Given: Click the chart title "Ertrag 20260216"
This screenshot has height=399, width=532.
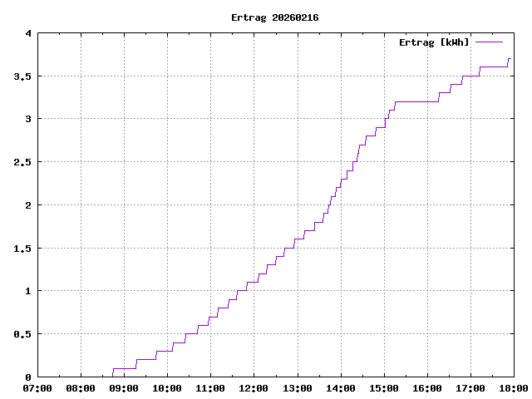Looking at the screenshot, I should (274, 17).
